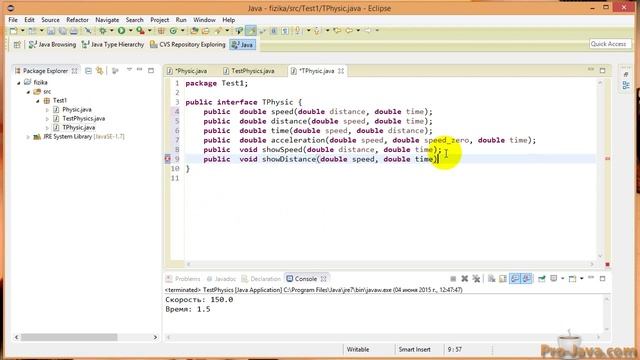Collapse the src folder node
This screenshot has height=360, width=640.
coord(28,92)
